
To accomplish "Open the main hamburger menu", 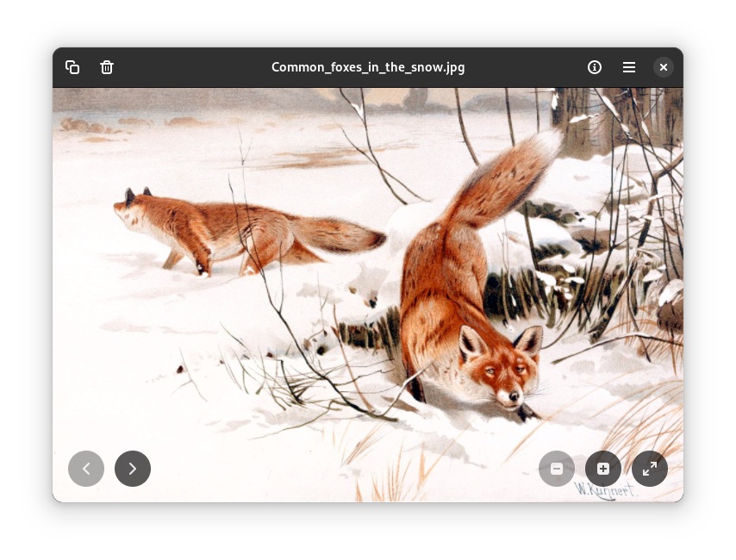I will [629, 67].
